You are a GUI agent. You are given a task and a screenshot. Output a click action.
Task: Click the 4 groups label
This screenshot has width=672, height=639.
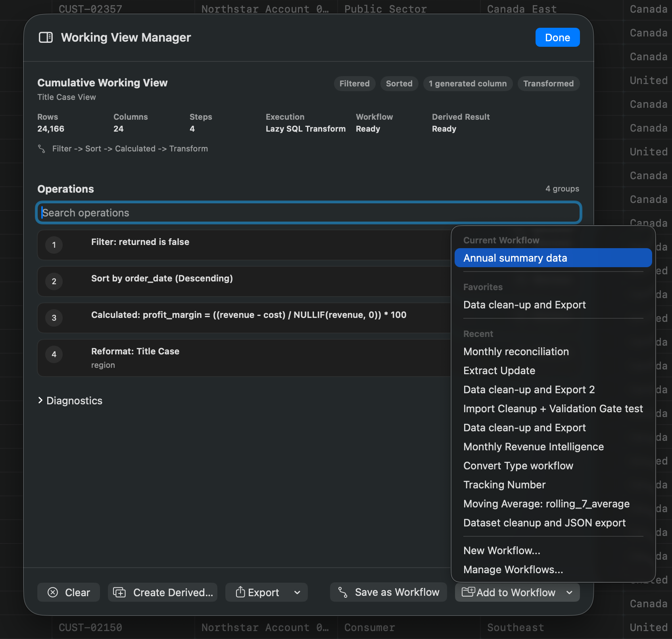[562, 189]
